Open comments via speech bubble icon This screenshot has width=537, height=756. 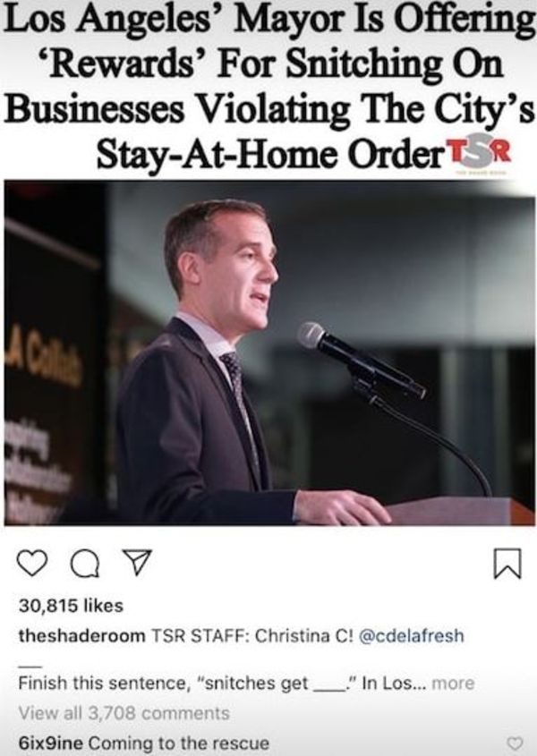[85, 564]
